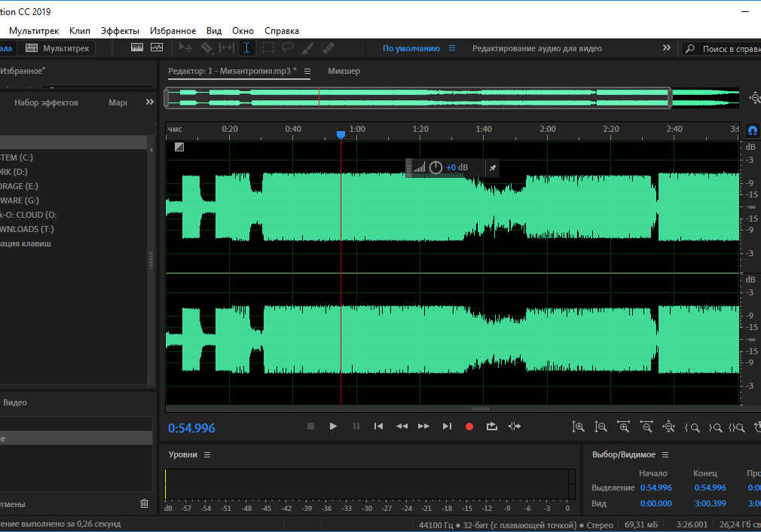Toggle loop playback
761x532 pixels.
pos(492,427)
